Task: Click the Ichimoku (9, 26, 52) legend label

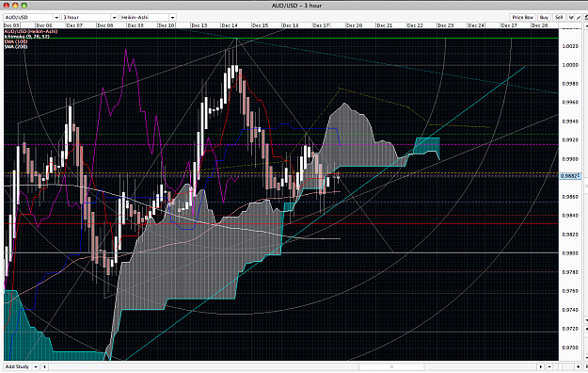Action: click(x=26, y=37)
